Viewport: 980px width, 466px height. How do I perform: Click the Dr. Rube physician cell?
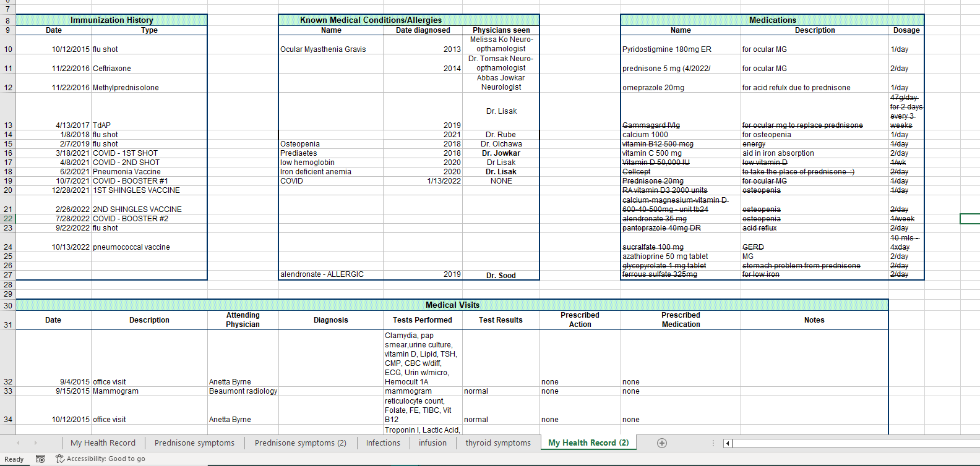pyautogui.click(x=501, y=134)
